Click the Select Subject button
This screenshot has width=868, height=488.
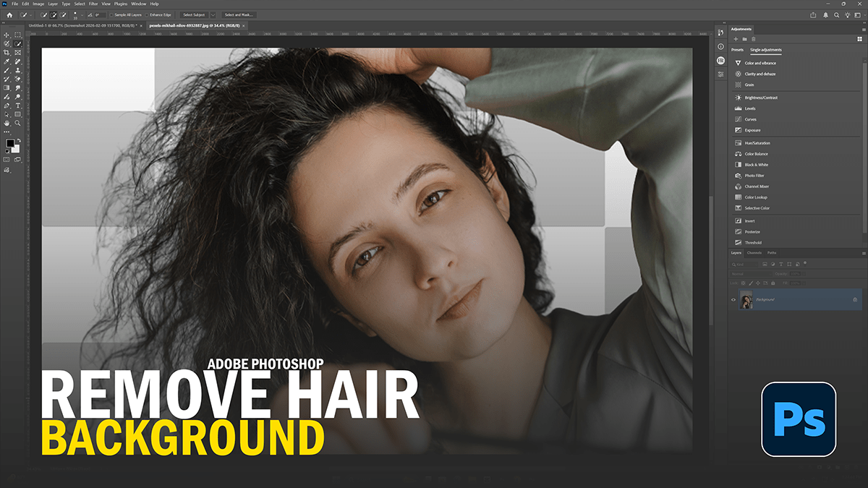pyautogui.click(x=194, y=14)
